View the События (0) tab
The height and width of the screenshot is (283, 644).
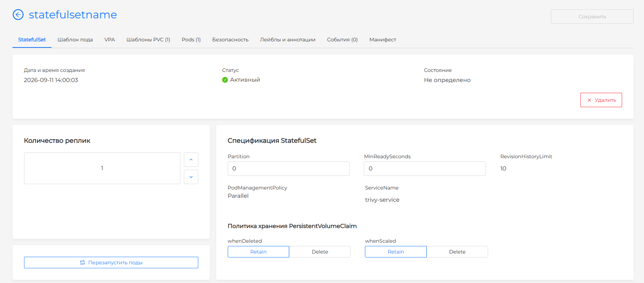[x=342, y=40]
